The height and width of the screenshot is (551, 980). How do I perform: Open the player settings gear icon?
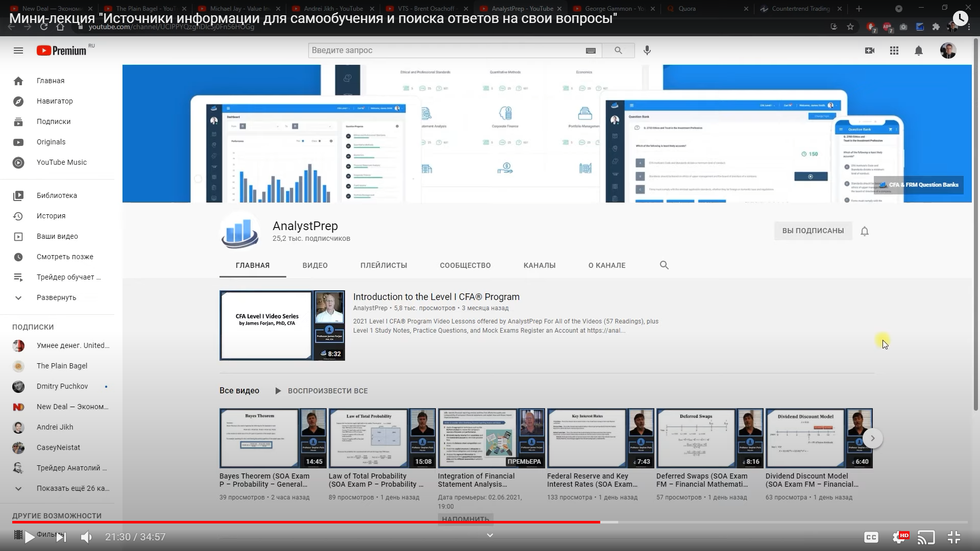coord(899,537)
